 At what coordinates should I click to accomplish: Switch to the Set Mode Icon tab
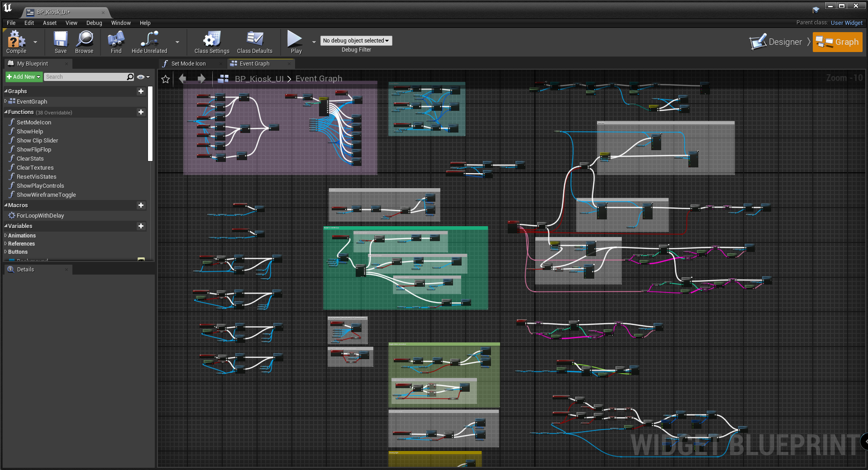coord(188,64)
